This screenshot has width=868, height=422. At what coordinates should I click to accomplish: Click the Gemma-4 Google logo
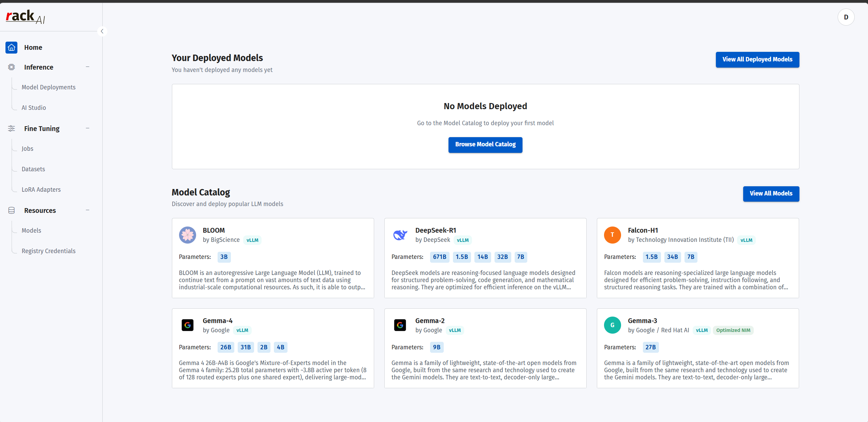[x=188, y=325]
